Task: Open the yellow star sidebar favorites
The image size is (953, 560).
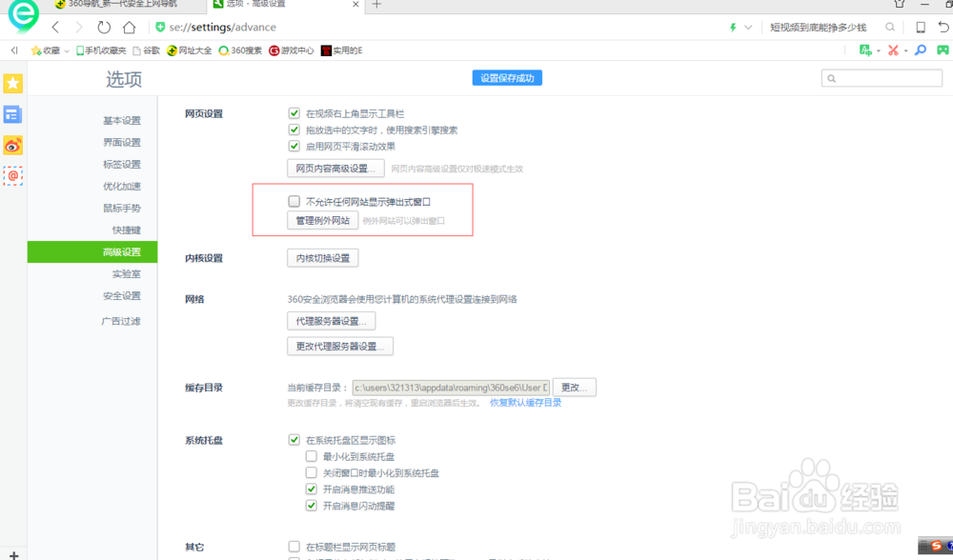Action: [12, 83]
